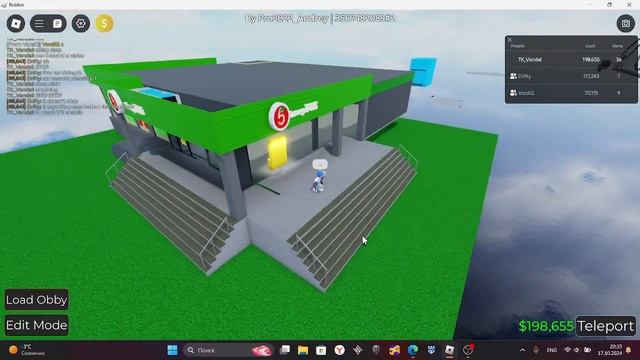The height and width of the screenshot is (360, 640).
Task: Open the Roblox logo menu
Action: pos(16,24)
